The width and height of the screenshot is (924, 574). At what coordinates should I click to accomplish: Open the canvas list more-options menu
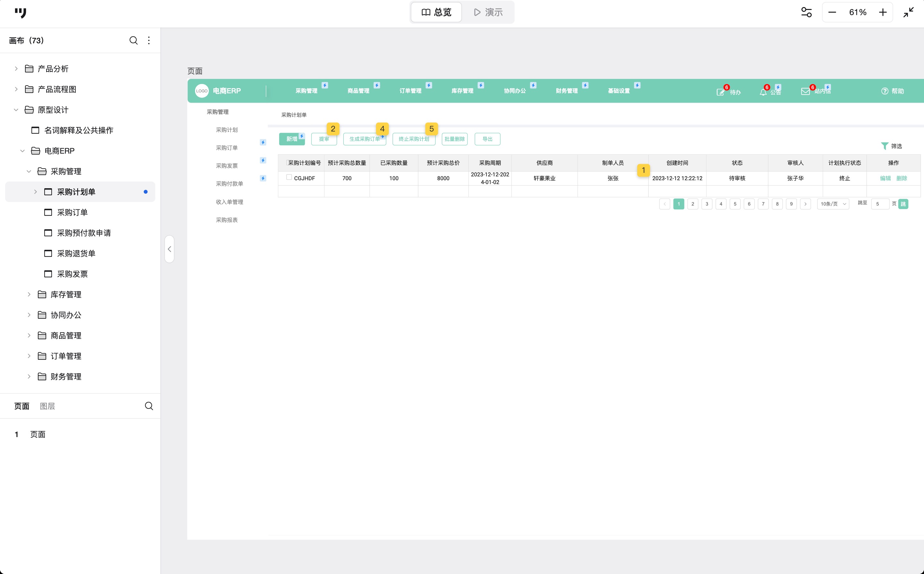click(x=149, y=40)
